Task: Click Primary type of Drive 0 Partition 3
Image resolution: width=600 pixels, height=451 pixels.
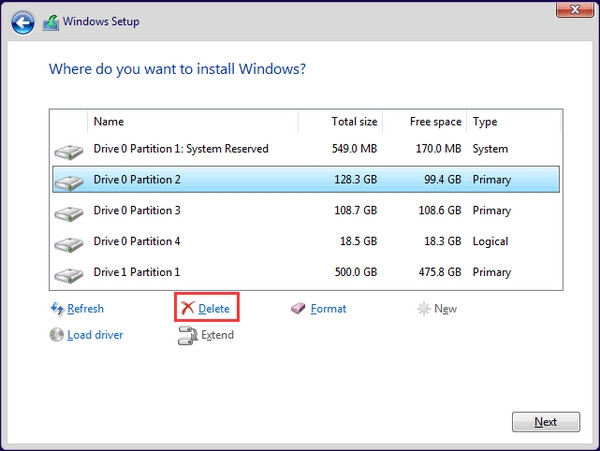Action: point(492,211)
